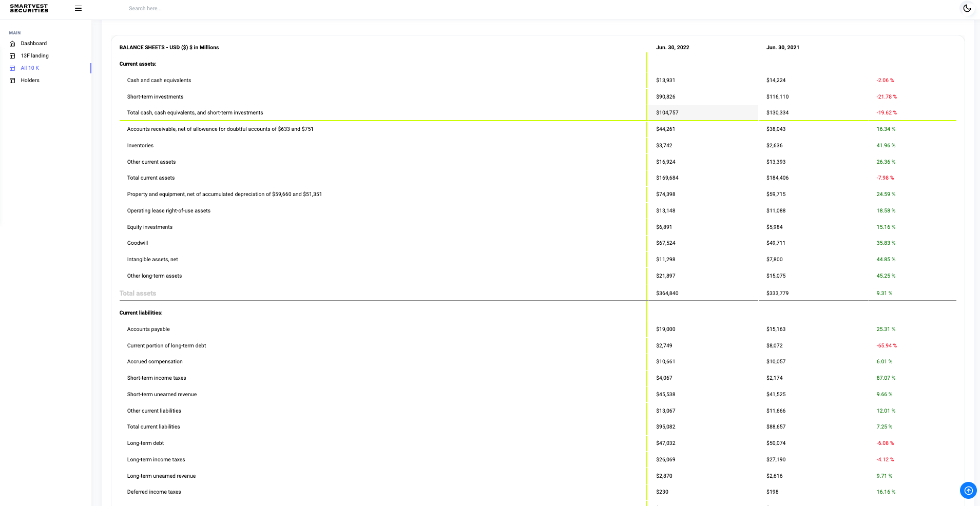980x506 pixels.
Task: Click Inventories row label
Action: click(140, 146)
